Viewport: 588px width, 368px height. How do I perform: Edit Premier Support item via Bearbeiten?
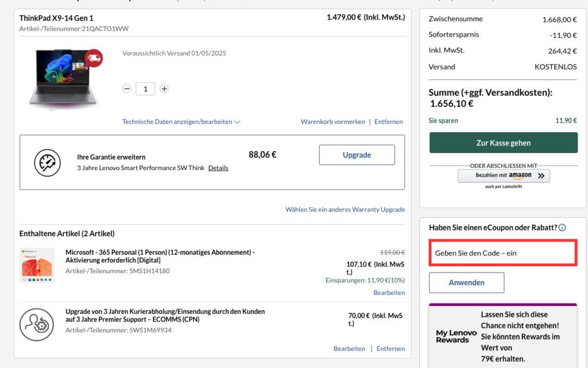349,348
